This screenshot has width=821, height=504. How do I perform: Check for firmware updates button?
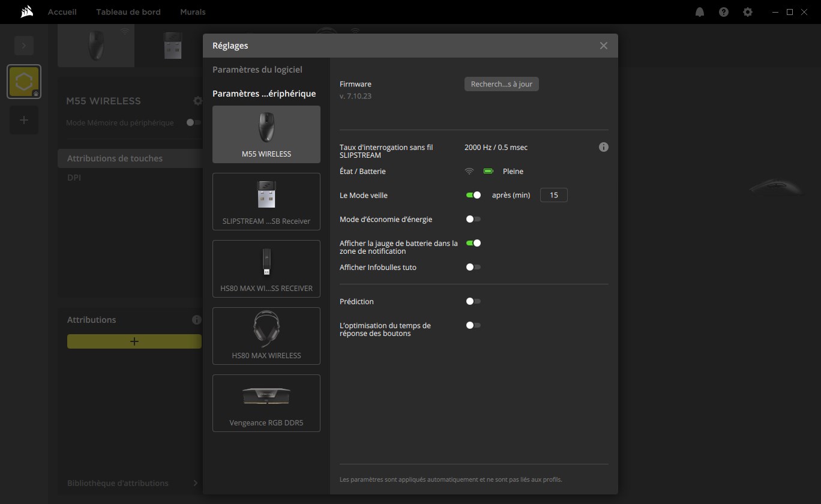coord(502,84)
